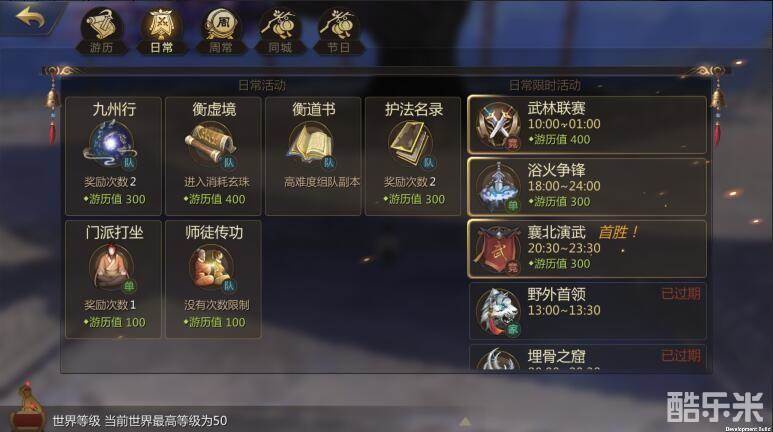773x432 pixels.
Task: Click the 野外首领 wolf boss icon
Action: (x=498, y=312)
